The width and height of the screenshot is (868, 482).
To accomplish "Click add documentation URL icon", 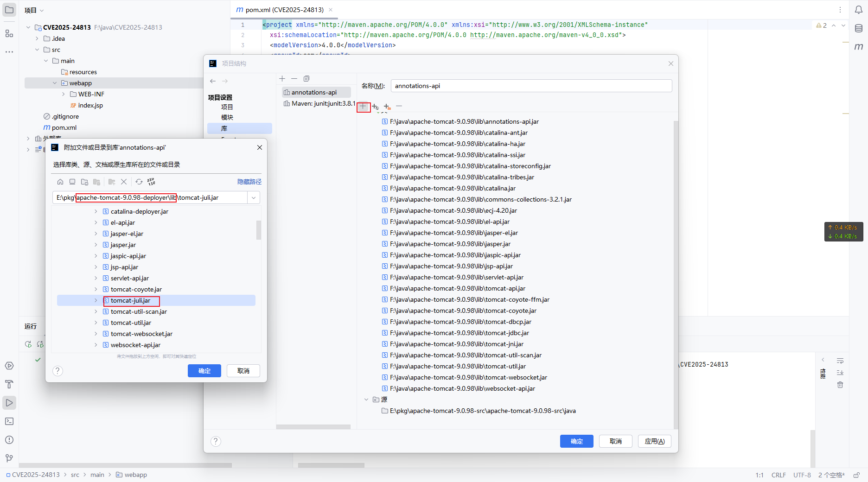I will point(375,107).
